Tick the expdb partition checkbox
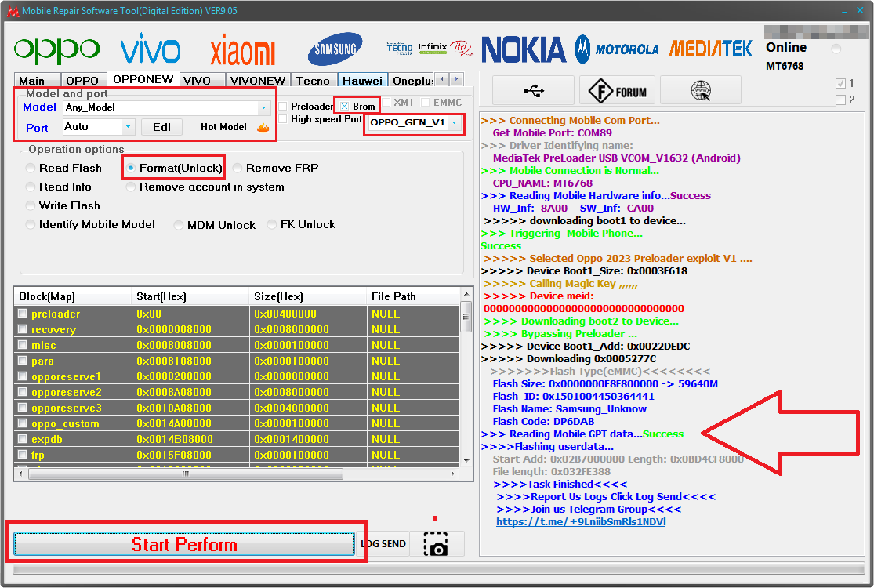 click(x=22, y=438)
